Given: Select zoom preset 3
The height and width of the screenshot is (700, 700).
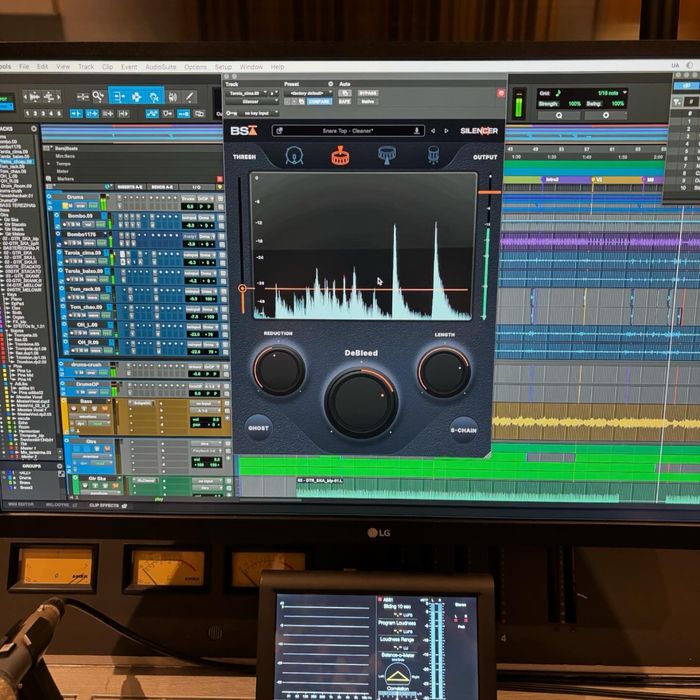Looking at the screenshot, I should pos(43,113).
